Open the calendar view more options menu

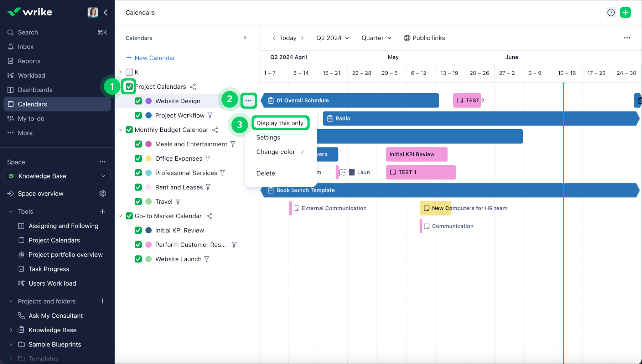click(x=627, y=38)
